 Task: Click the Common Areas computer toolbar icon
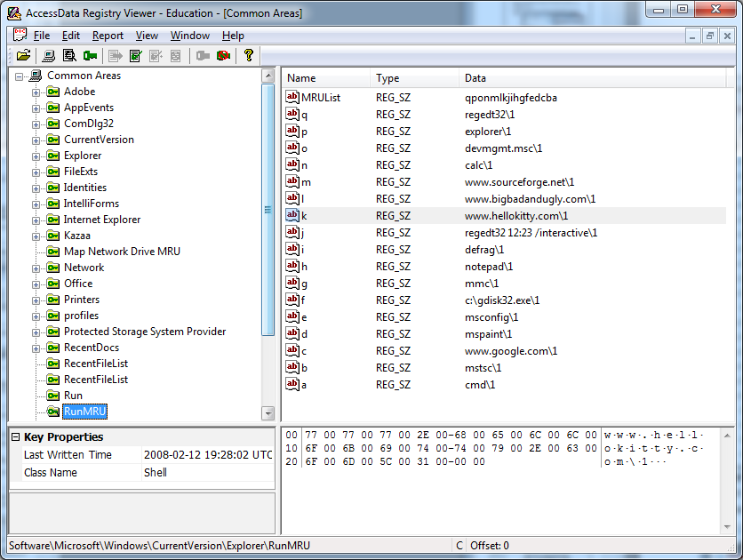(48, 55)
